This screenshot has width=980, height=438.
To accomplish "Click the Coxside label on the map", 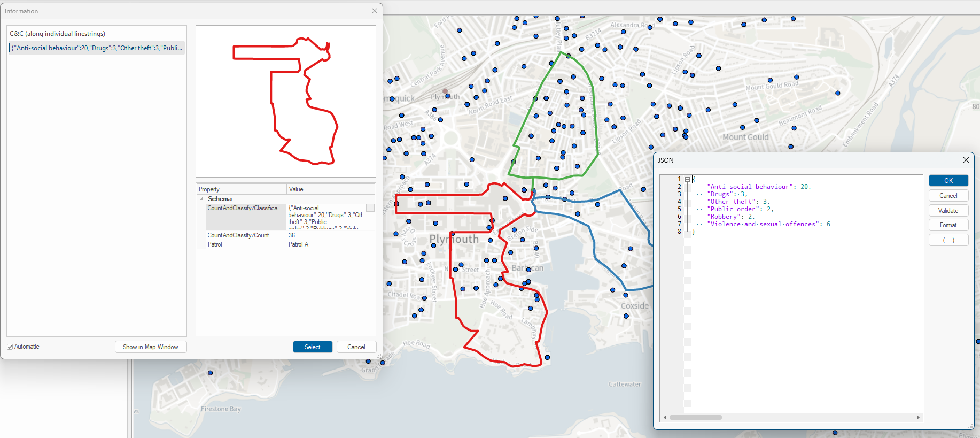I will (635, 306).
